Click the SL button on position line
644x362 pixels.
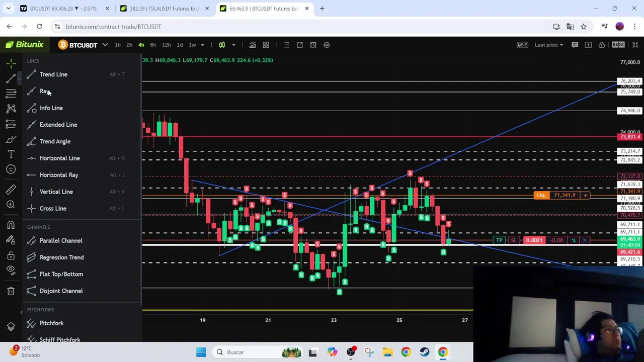[x=513, y=240]
